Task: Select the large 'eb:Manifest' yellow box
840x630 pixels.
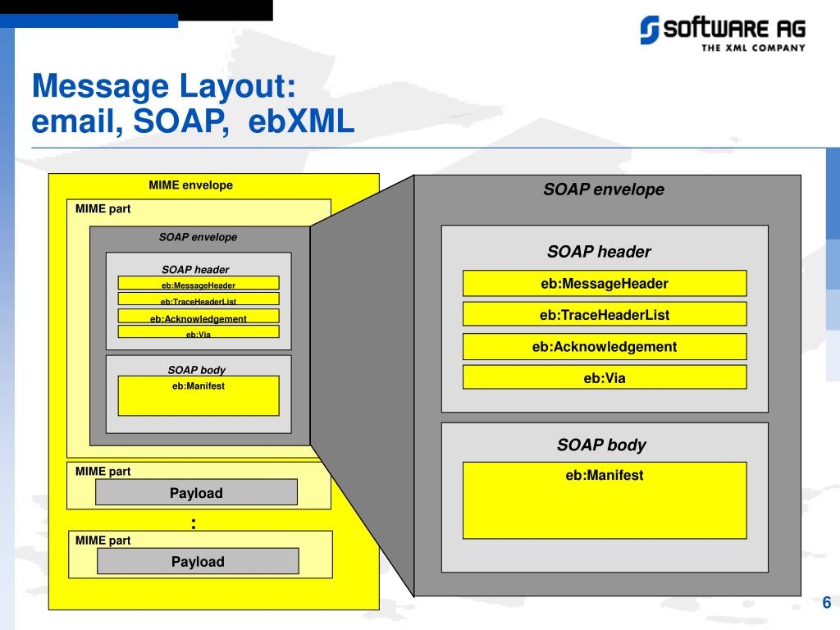Action: click(x=605, y=500)
